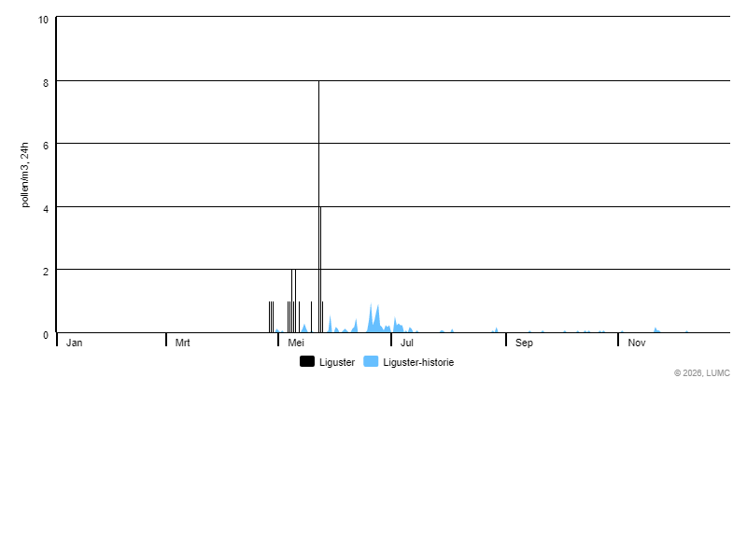
Task: Select the Sep axis label
Action: [524, 343]
